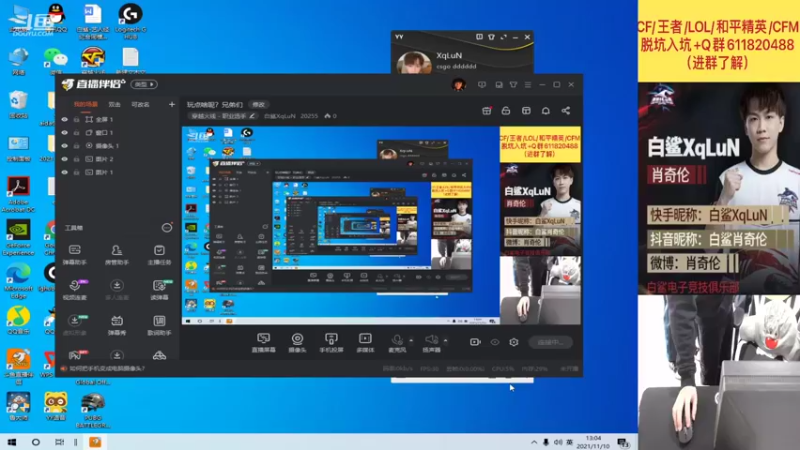The height and width of the screenshot is (450, 800).
Task: Expand microphone options arrow
Action: 411,340
